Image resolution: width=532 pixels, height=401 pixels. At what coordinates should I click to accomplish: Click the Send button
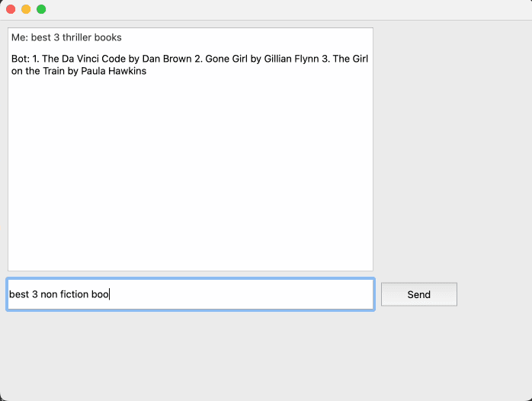(418, 294)
